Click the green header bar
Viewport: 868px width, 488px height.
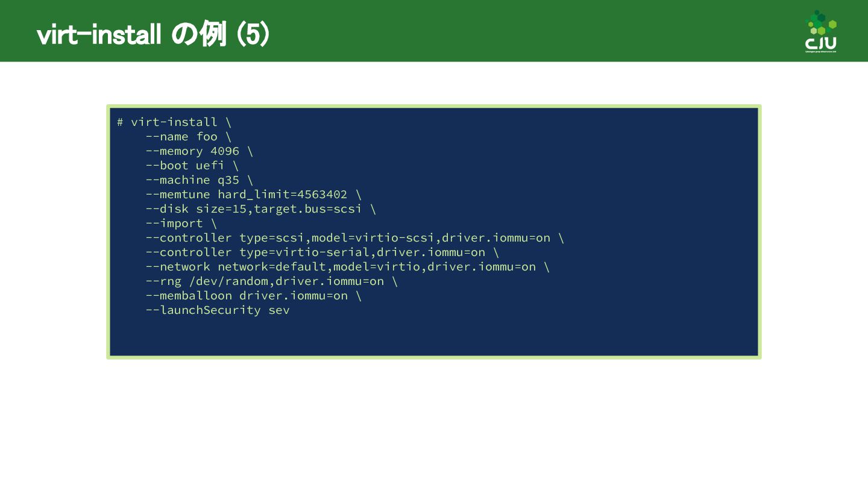point(434,31)
